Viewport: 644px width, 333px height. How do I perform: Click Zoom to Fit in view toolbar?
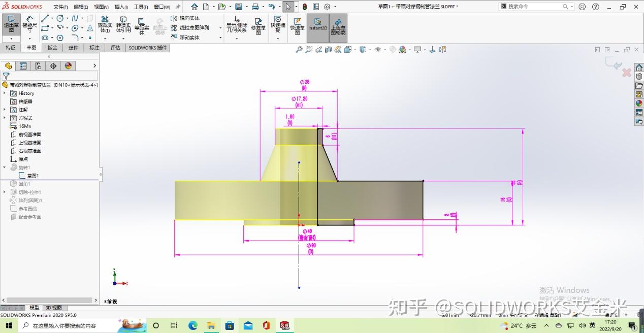(299, 50)
